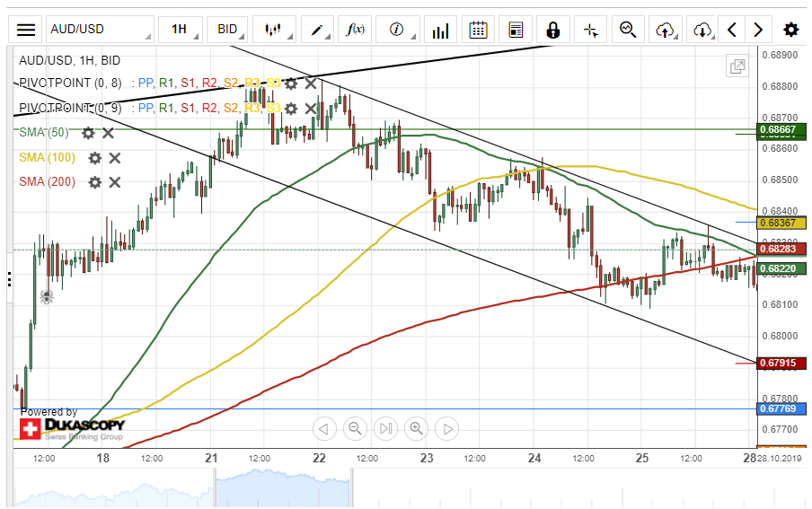Click the Dukascopy logo link

(72, 427)
